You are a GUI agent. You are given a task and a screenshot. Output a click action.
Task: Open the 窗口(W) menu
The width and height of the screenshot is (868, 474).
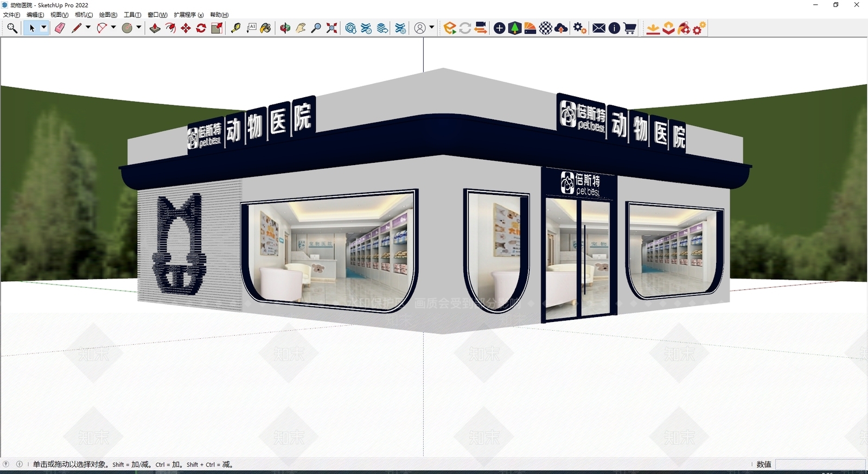tap(157, 15)
